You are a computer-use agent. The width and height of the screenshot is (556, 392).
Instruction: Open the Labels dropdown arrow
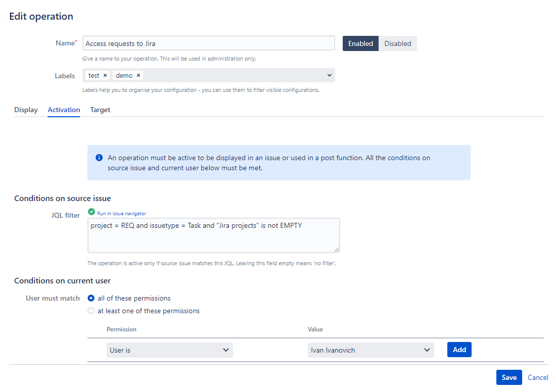pyautogui.click(x=330, y=75)
